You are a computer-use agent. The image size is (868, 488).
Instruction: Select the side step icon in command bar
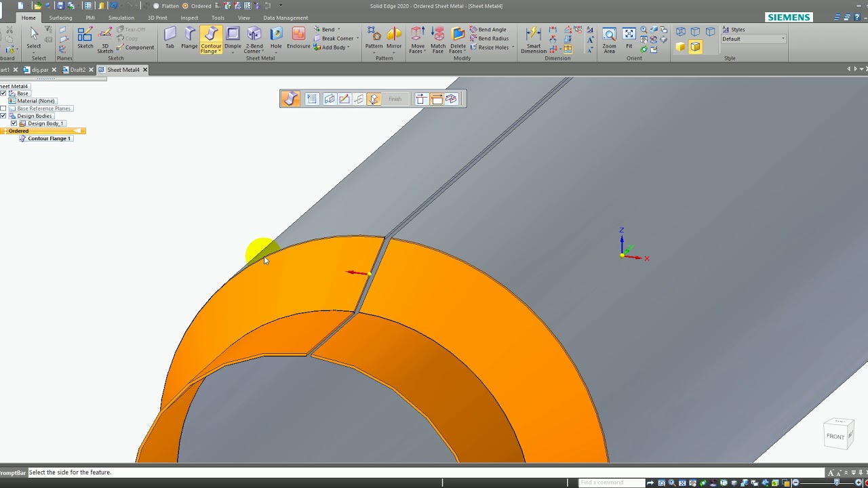[374, 99]
